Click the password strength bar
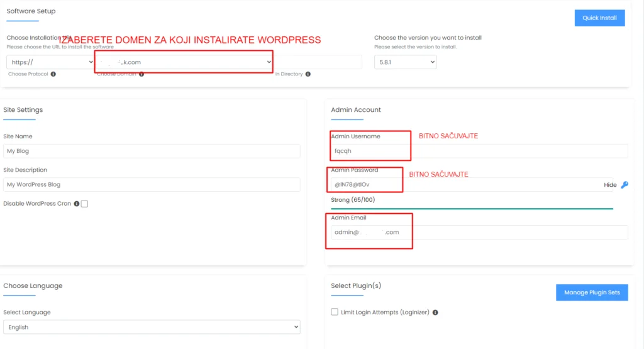Image resolution: width=644 pixels, height=349 pixels. (x=472, y=209)
